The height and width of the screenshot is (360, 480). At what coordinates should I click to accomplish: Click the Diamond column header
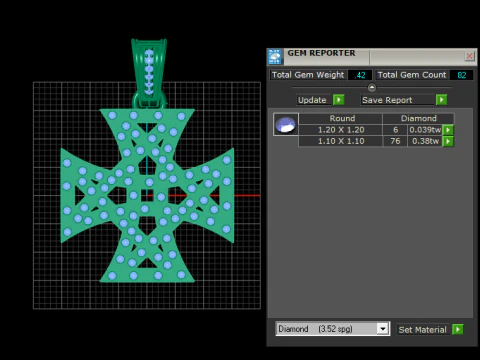click(x=419, y=118)
